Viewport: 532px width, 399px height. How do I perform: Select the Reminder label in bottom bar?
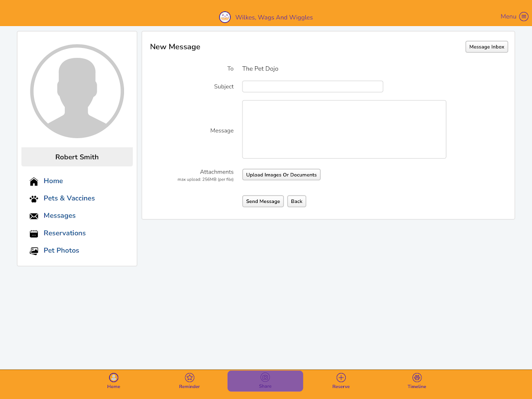189,387
